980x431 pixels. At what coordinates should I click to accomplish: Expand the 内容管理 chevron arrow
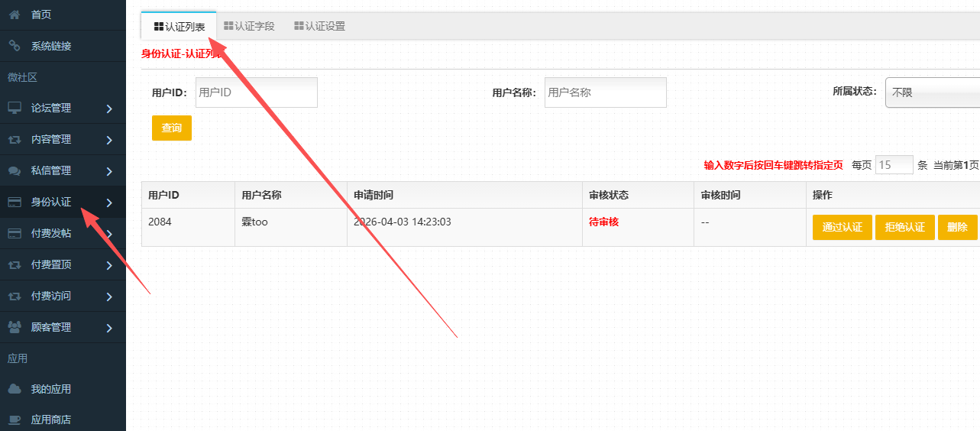coord(109,140)
